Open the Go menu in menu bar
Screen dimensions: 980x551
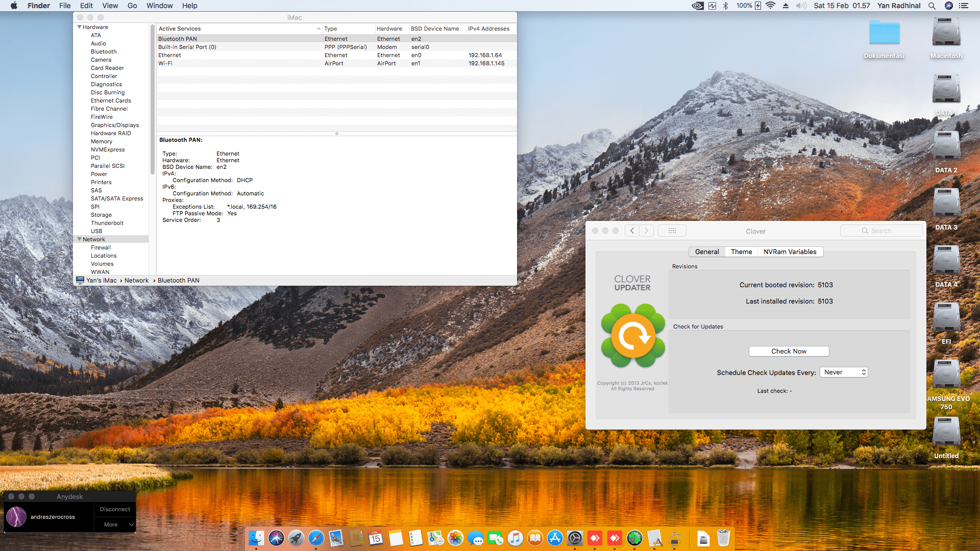point(132,6)
